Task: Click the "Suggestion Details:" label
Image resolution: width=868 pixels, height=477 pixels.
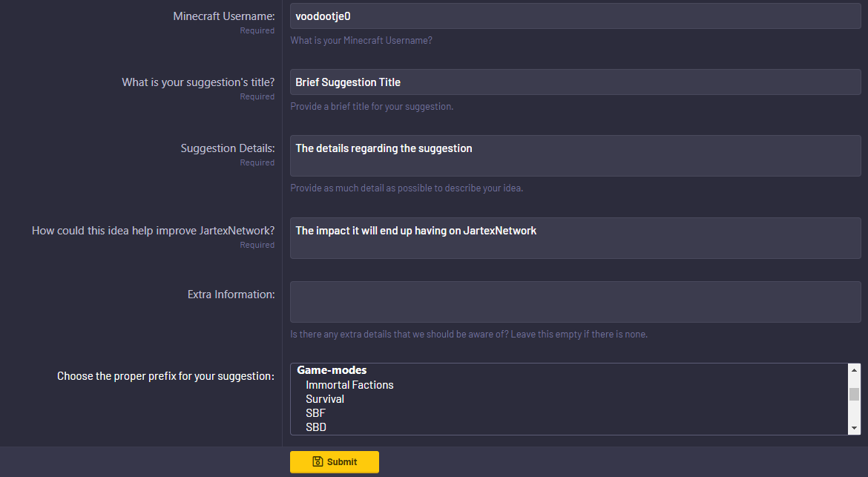Action: (x=228, y=148)
